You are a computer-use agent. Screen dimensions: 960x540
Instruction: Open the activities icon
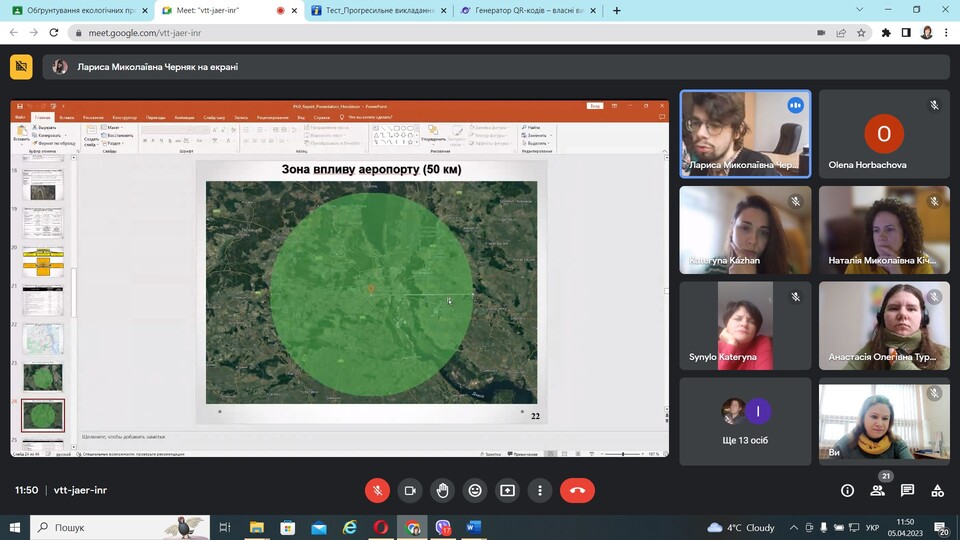[937, 490]
